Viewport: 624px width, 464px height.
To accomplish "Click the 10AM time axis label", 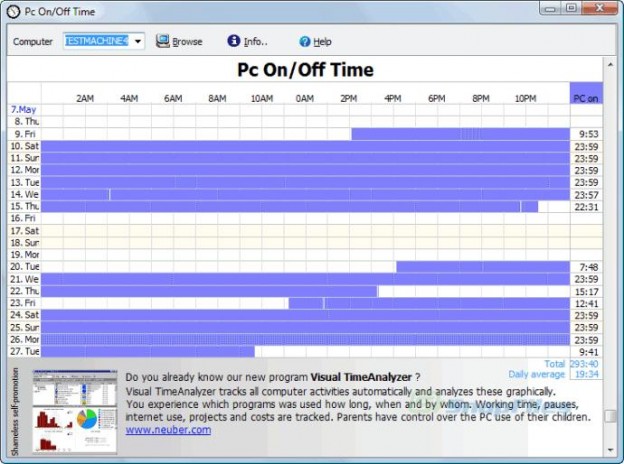I will point(262,98).
